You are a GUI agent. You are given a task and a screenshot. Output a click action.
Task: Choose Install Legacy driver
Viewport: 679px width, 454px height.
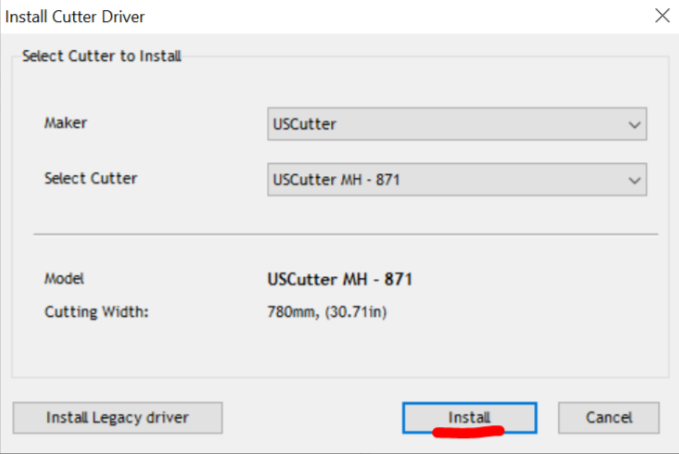coord(117,418)
